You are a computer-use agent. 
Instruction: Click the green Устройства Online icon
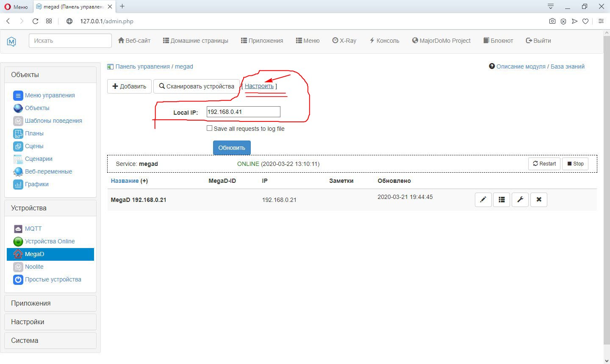coord(18,241)
